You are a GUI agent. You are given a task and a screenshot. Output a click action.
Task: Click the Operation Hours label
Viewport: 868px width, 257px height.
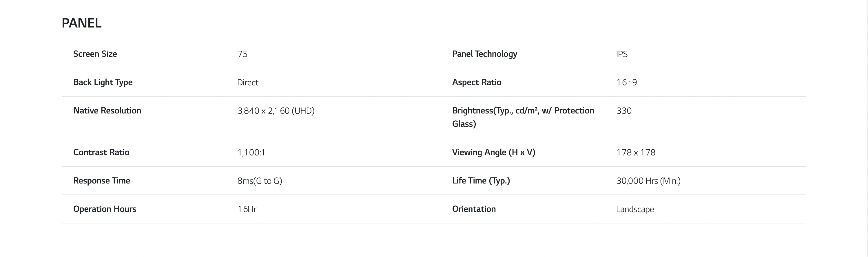pyautogui.click(x=105, y=209)
